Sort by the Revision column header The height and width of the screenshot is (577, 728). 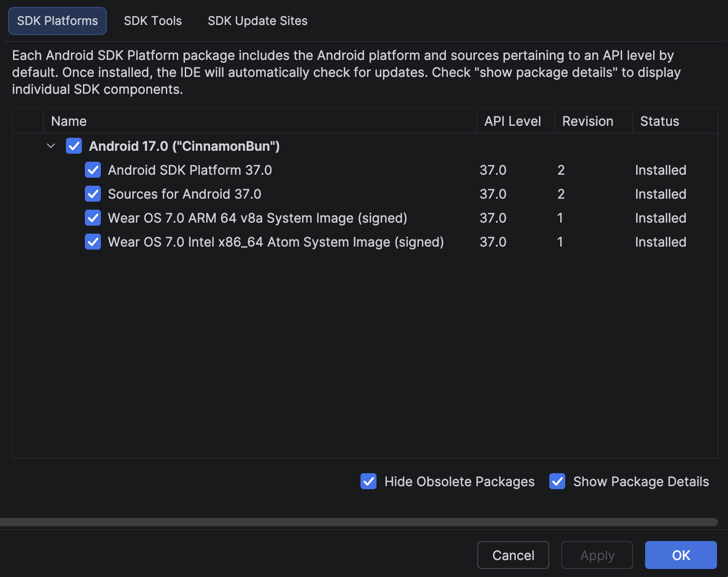point(594,121)
